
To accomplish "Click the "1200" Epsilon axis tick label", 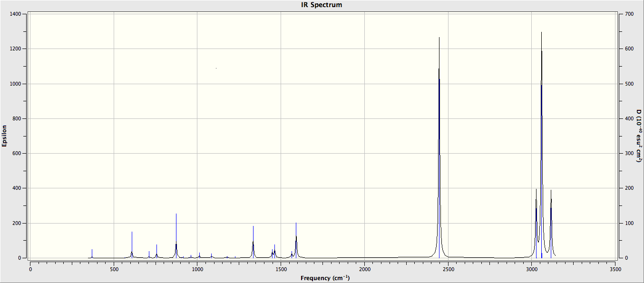I will pyautogui.click(x=16, y=49).
